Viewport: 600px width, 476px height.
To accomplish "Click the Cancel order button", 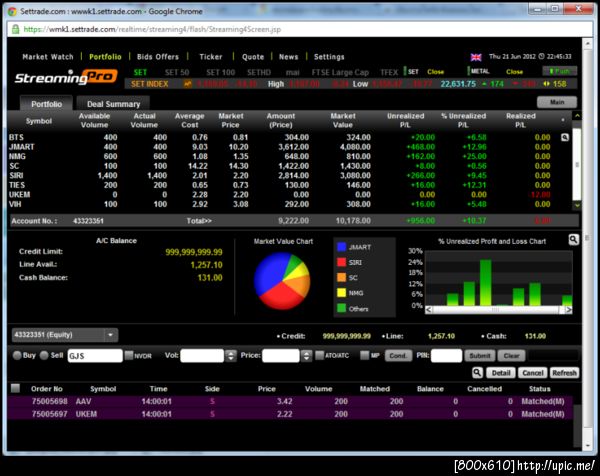I will (533, 373).
